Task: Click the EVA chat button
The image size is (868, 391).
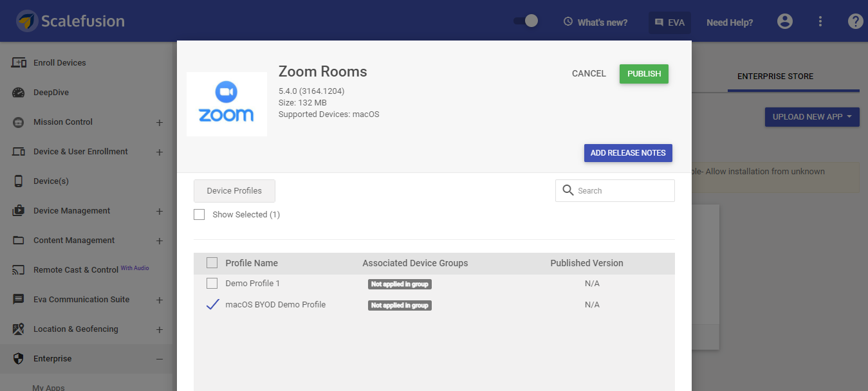Action: pyautogui.click(x=669, y=22)
